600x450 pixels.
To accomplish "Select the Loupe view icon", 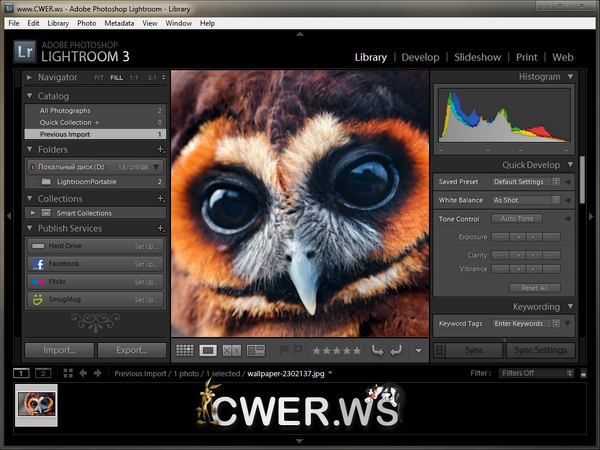I will (x=208, y=350).
